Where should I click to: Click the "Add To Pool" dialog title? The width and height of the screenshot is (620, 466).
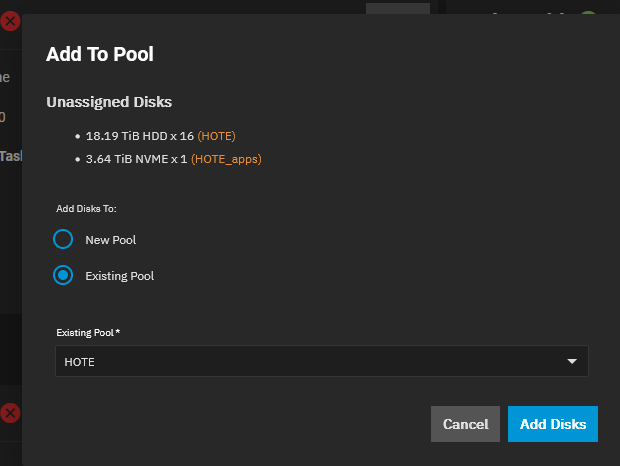coord(100,54)
